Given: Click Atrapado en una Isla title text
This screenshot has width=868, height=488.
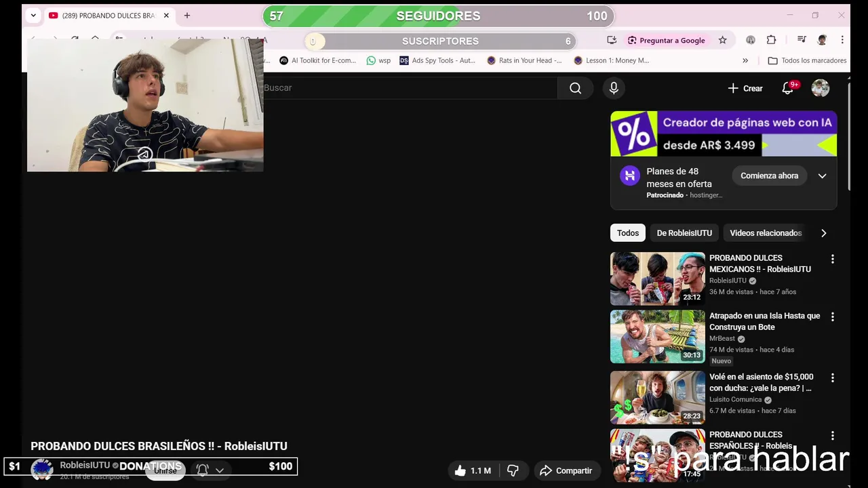Looking at the screenshot, I should [764, 321].
